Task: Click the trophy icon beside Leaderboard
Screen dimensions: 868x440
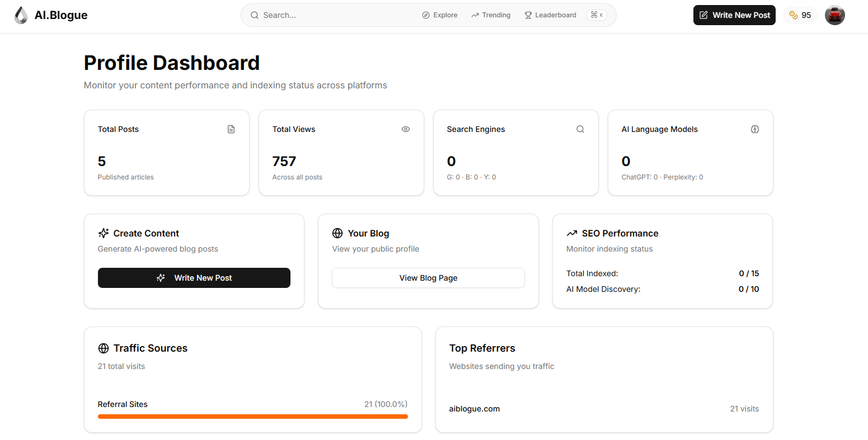Action: tap(528, 15)
